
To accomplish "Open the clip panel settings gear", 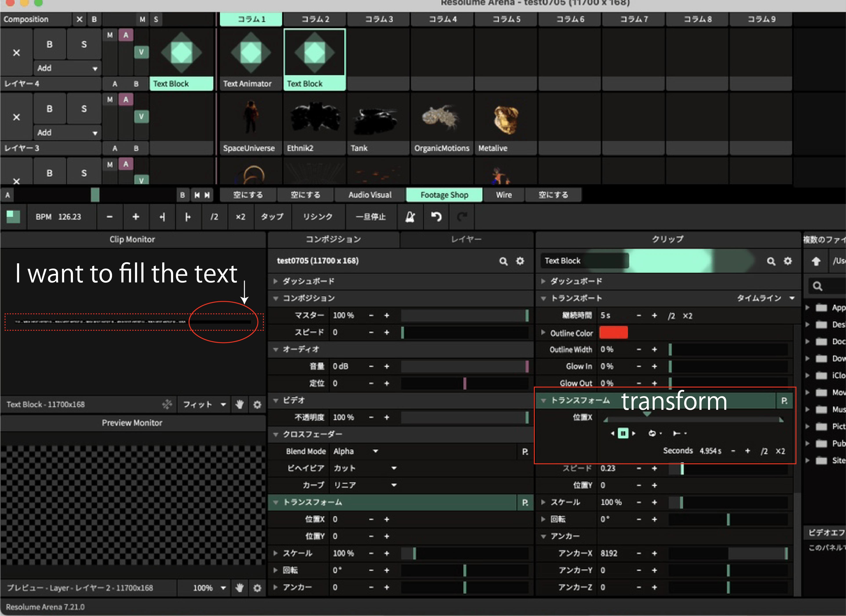I will tap(787, 261).
